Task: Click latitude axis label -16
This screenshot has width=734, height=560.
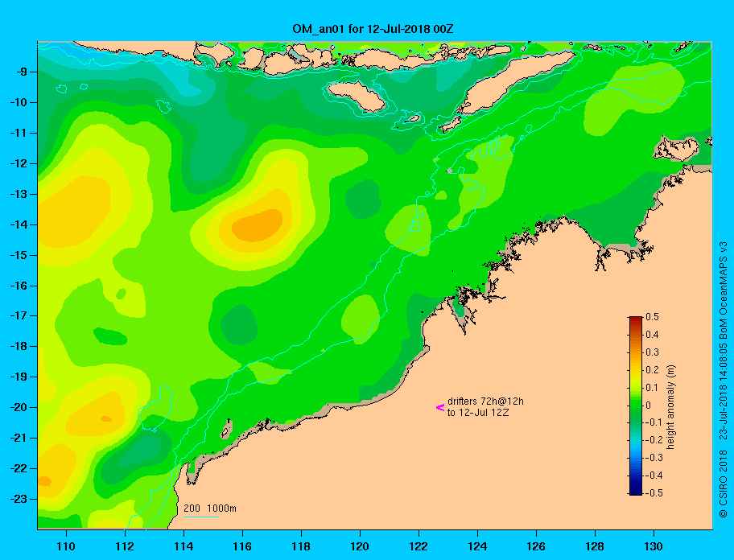Action: (x=19, y=286)
